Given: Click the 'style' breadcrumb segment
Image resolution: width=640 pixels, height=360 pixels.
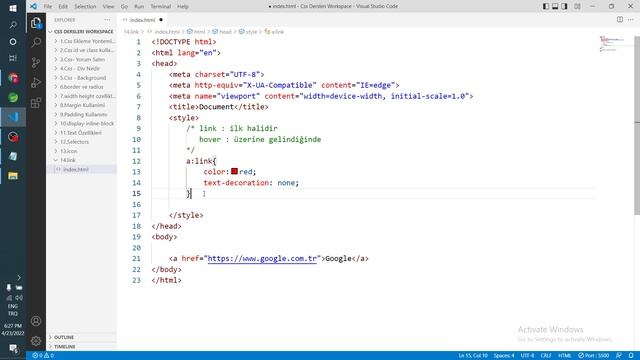Looking at the screenshot, I should point(248,31).
